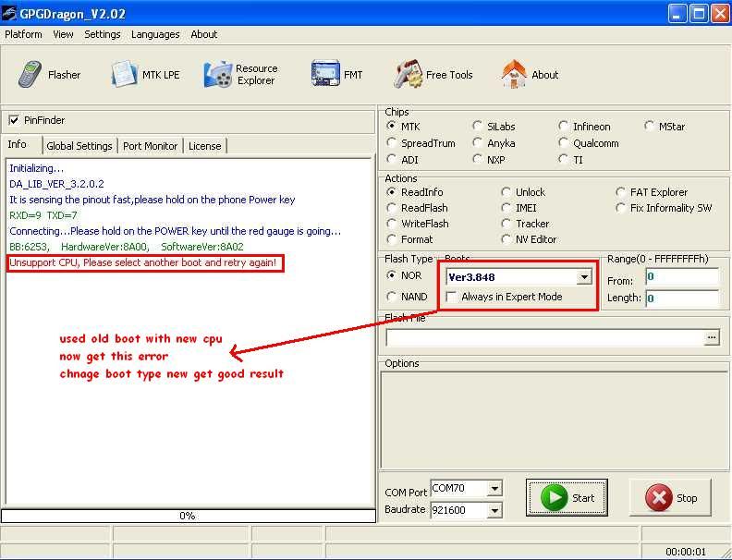Choose the FAT Explorer action
This screenshot has width=732, height=560.
(620, 192)
